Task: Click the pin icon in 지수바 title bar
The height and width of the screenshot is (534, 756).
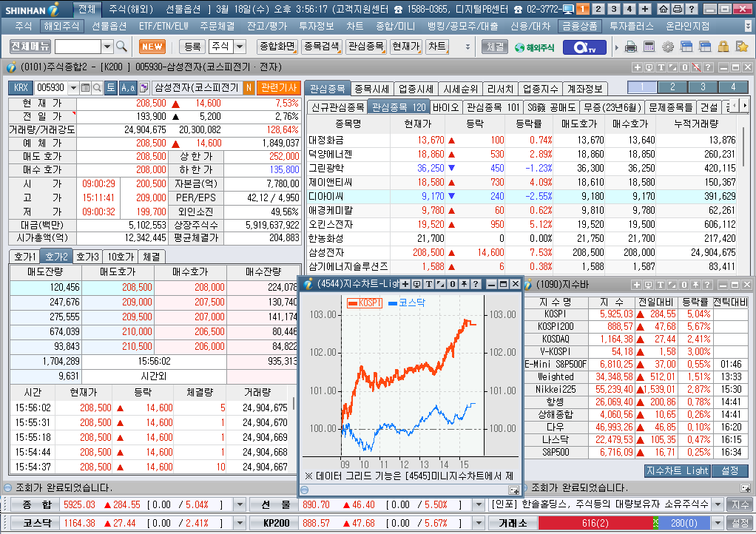Action: [695, 285]
